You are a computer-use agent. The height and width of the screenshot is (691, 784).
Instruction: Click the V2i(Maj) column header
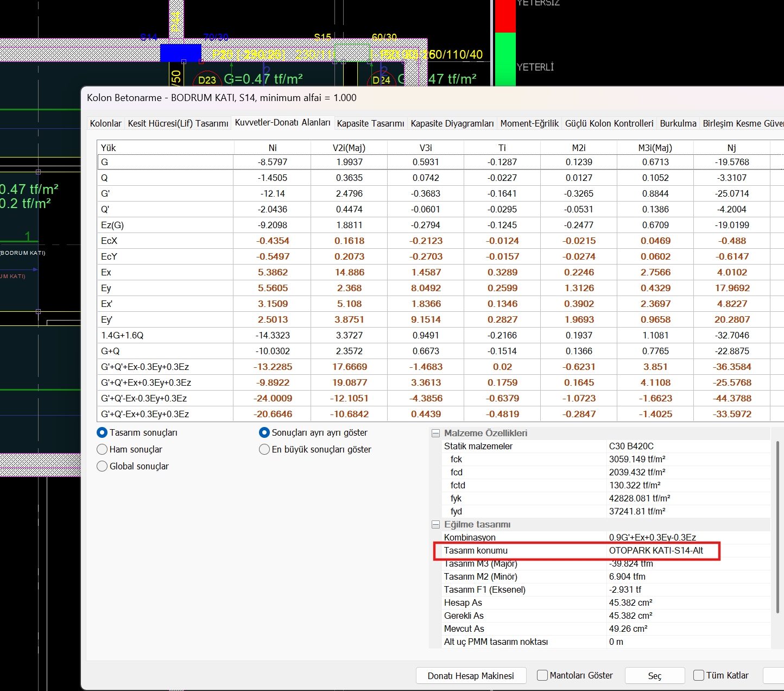(349, 148)
